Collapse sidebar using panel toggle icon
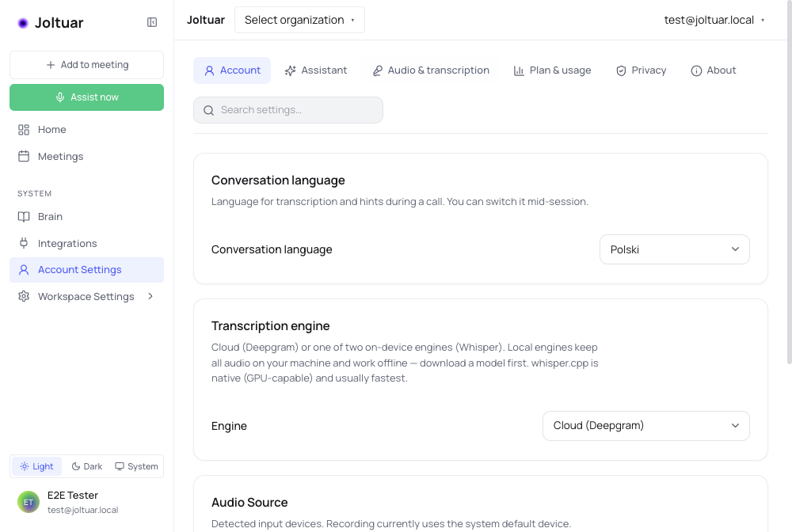Viewport: 792px width, 532px height. (x=152, y=22)
